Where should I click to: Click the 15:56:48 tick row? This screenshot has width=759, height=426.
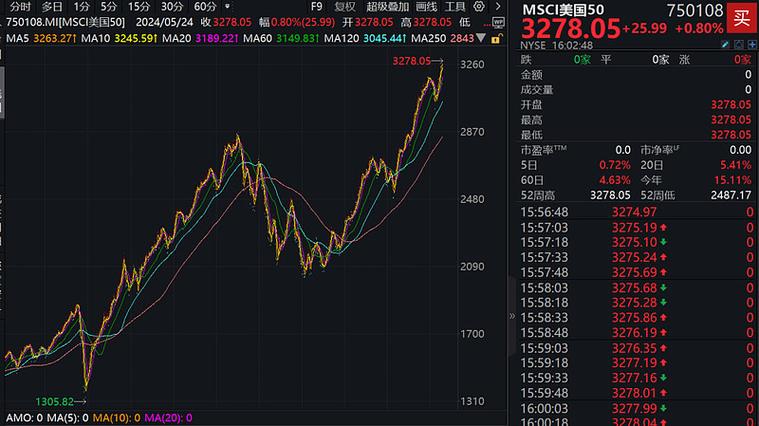(636, 212)
